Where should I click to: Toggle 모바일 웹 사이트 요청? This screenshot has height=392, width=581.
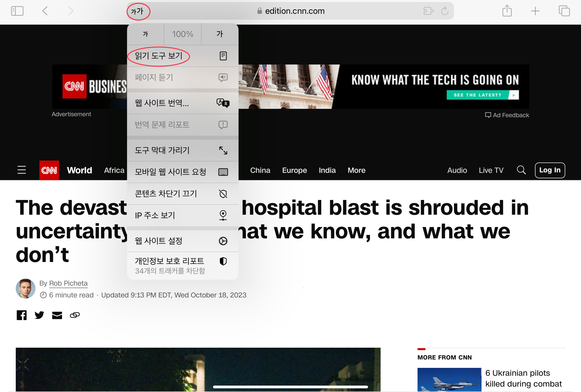pos(182,172)
